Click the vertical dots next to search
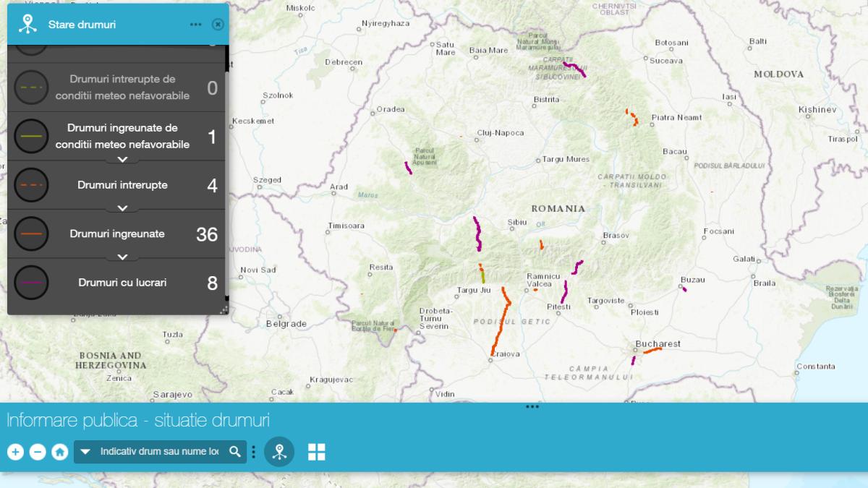 coord(253,452)
